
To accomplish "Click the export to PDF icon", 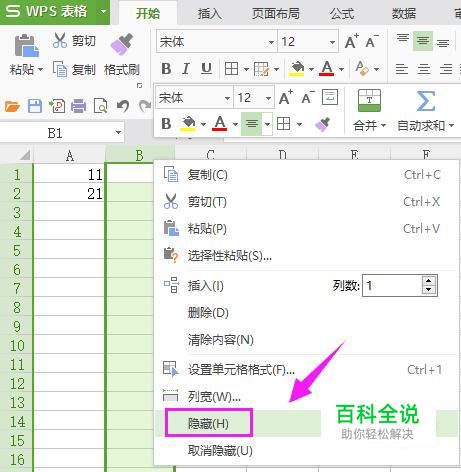I will pyautogui.click(x=57, y=106).
